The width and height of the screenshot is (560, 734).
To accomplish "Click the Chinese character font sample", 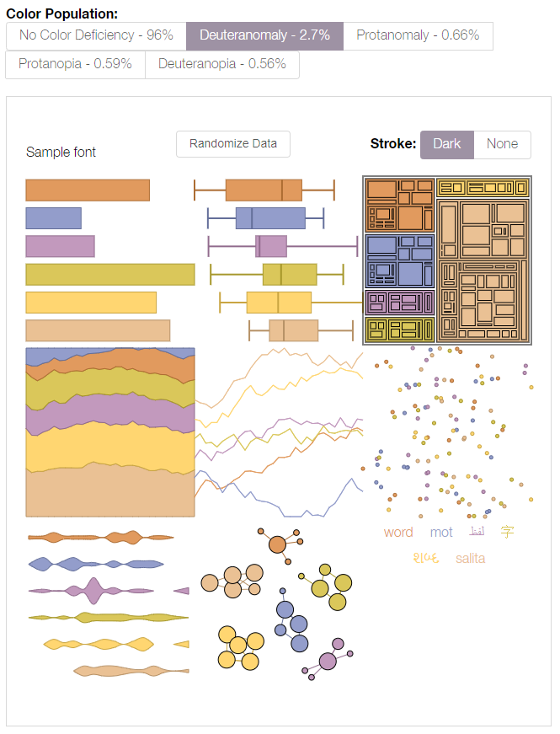I will click(x=509, y=531).
